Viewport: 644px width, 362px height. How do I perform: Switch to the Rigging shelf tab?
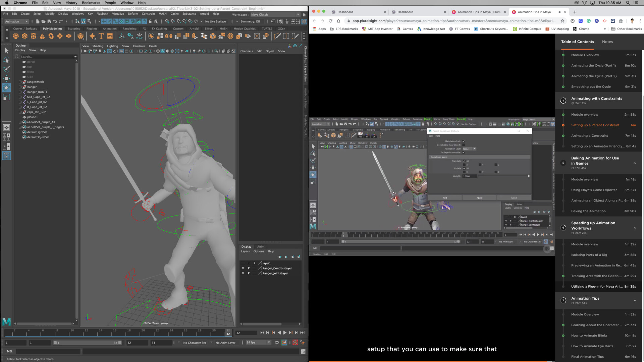[91, 28]
